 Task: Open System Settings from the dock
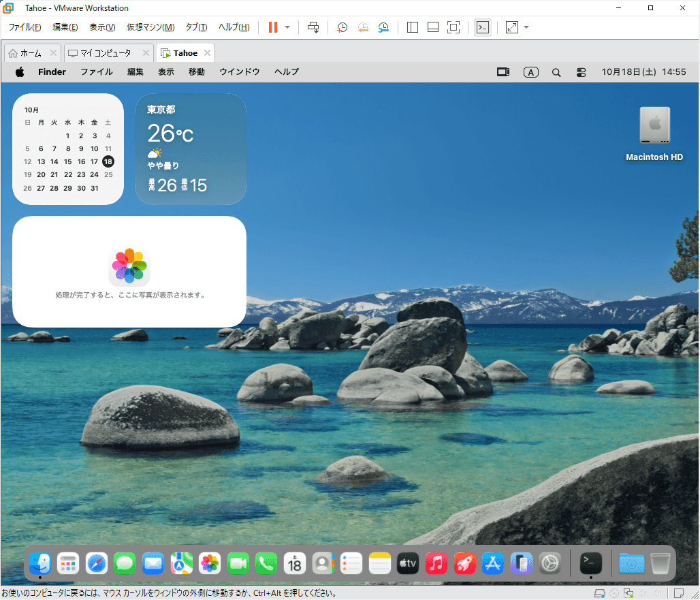[x=550, y=563]
